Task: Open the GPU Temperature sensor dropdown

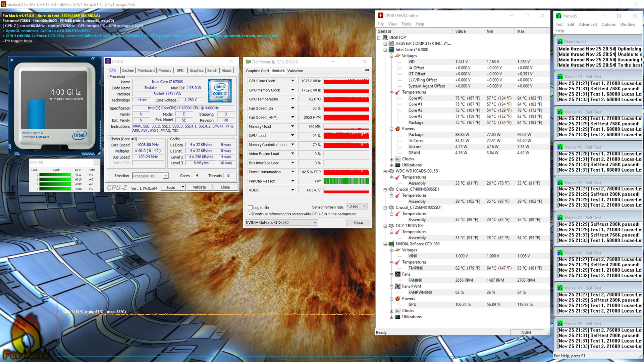Action: tap(292, 99)
